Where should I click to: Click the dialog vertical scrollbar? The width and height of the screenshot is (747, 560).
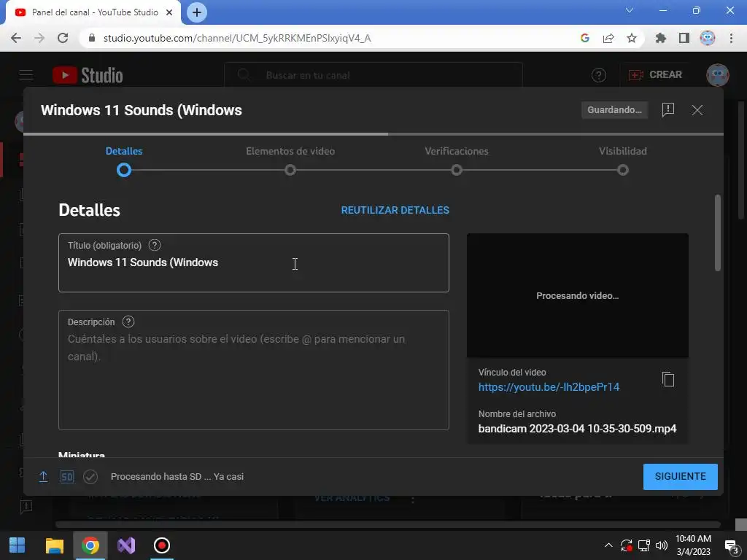tap(718, 233)
